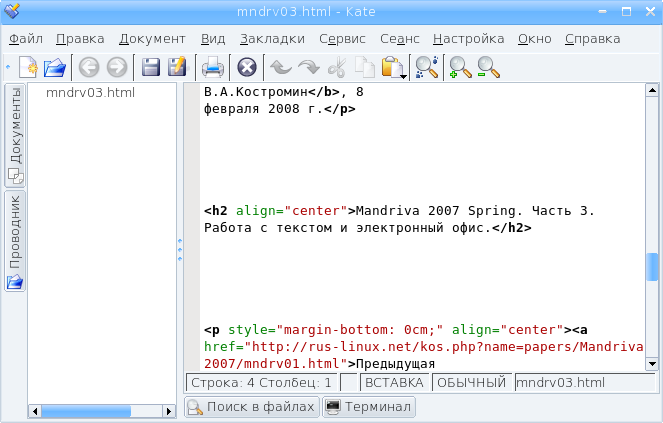Click the Kate window icon in title bar

click(x=11, y=11)
